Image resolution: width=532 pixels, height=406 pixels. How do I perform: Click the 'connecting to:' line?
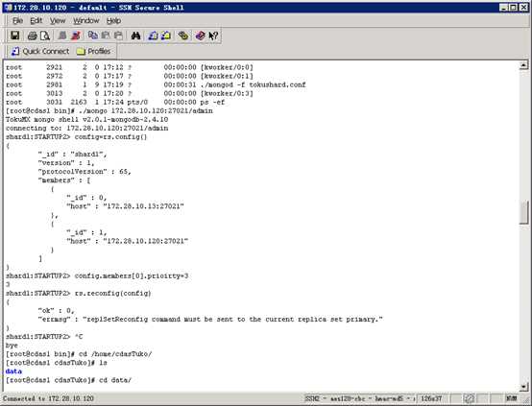tap(86, 129)
